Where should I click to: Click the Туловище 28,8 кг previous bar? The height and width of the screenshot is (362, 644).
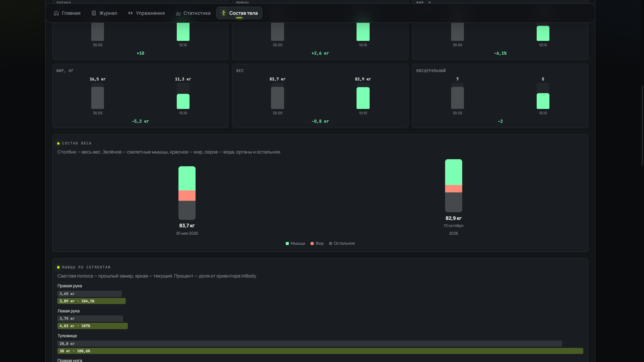[310, 344]
